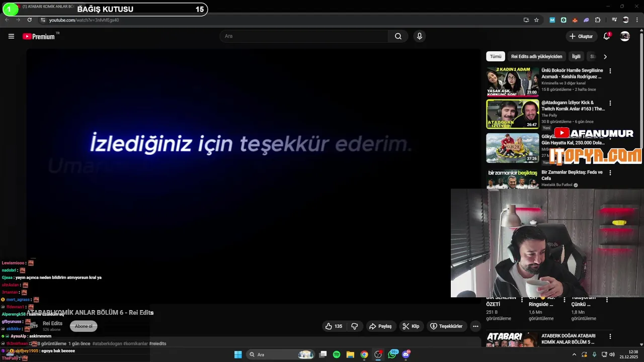This screenshot has height=362, width=644.
Task: Share video via Paylaş button
Action: pos(380,326)
